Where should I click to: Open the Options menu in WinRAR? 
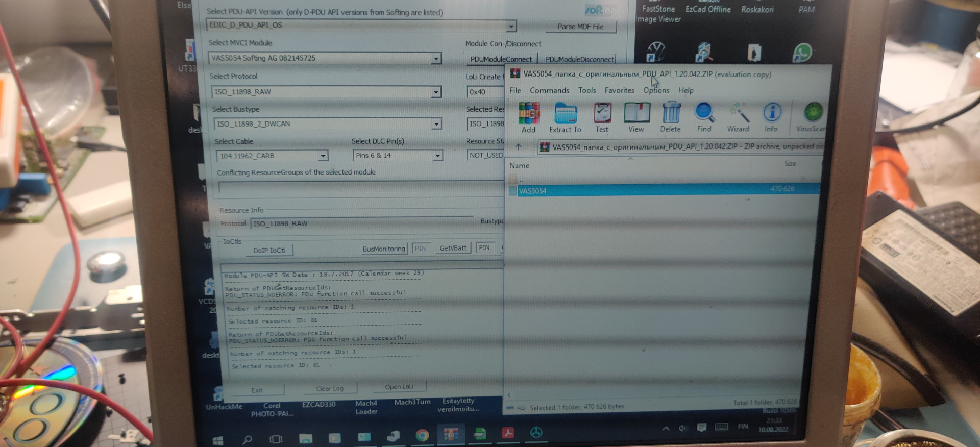tap(656, 90)
